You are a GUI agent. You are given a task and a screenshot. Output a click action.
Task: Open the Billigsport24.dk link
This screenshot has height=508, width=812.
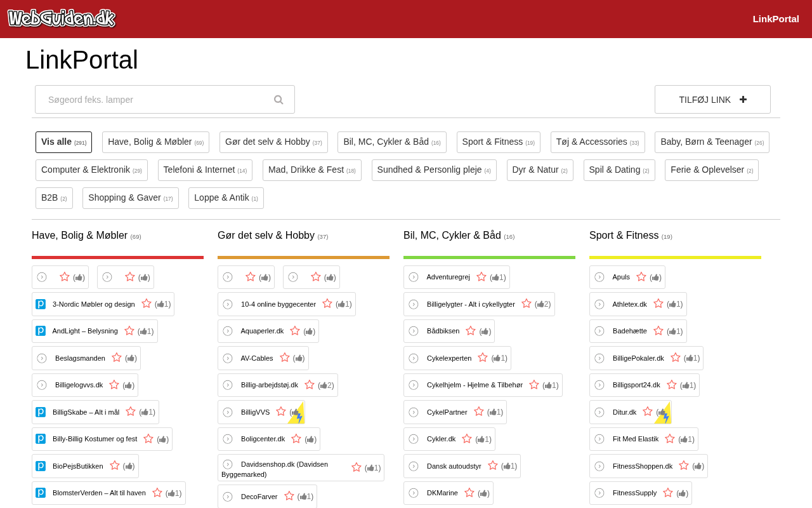point(636,385)
